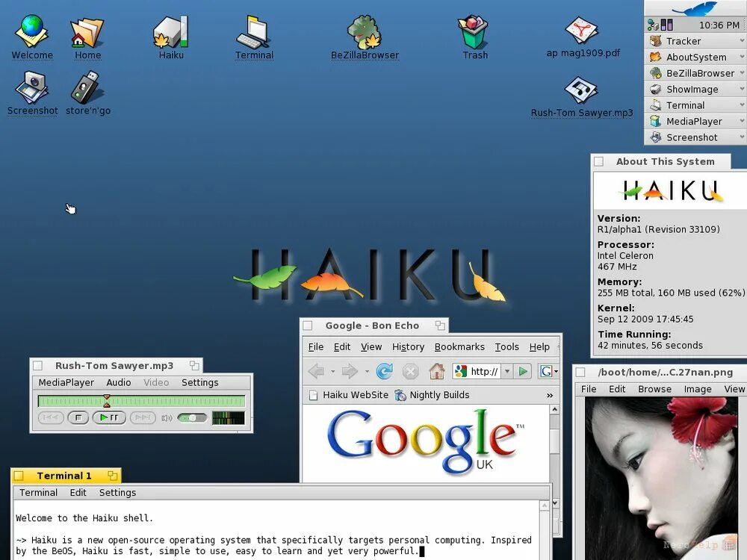Click the Deskbar tray network icon

653,25
